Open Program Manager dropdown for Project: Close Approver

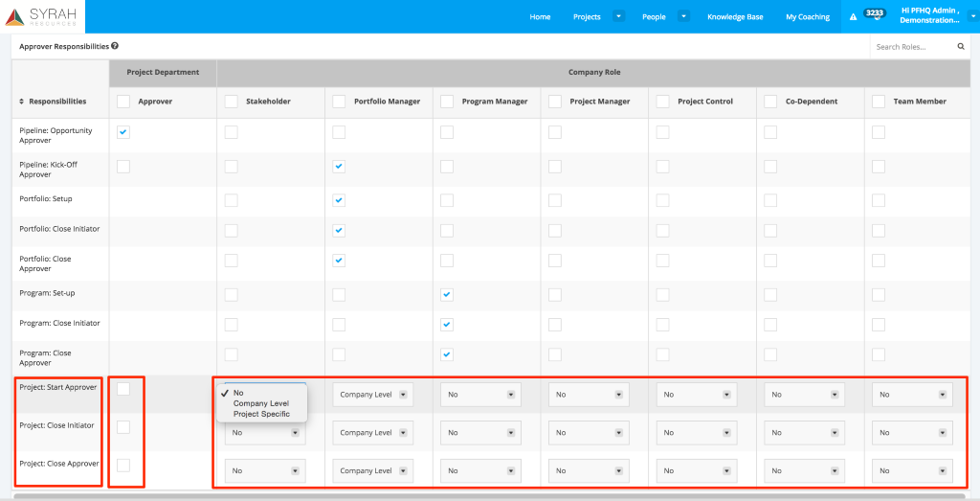(480, 471)
